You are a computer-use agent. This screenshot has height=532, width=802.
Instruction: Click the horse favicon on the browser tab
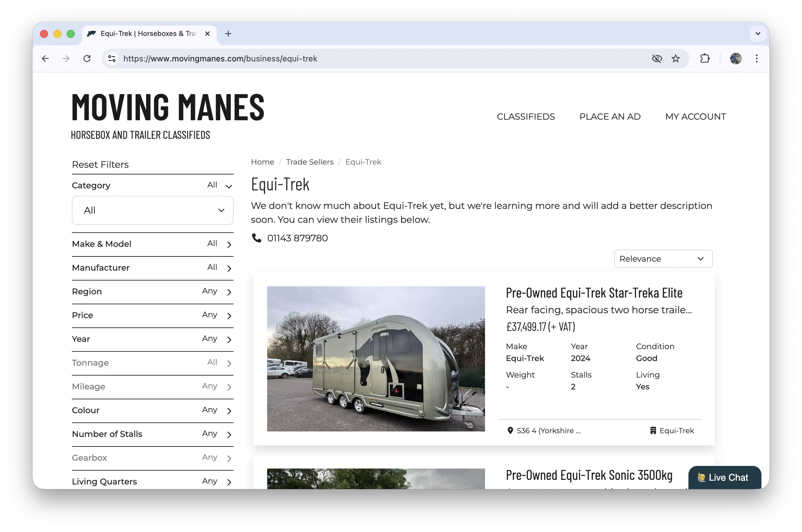tap(92, 34)
